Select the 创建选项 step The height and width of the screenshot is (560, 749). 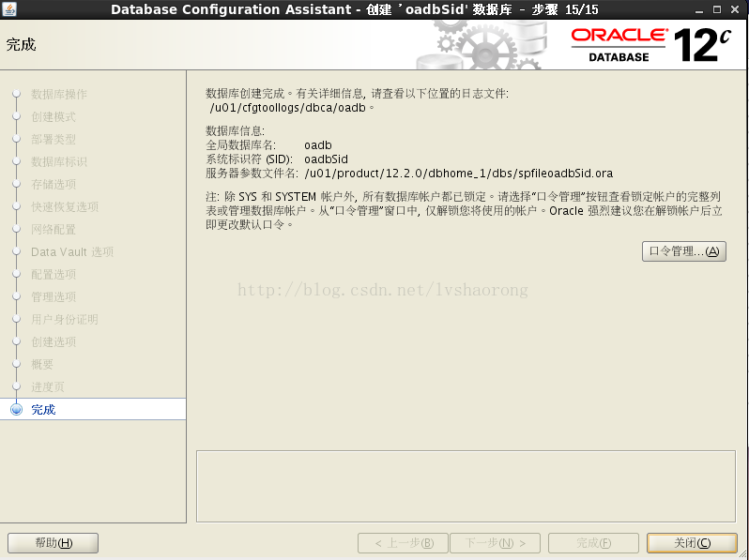(x=53, y=341)
